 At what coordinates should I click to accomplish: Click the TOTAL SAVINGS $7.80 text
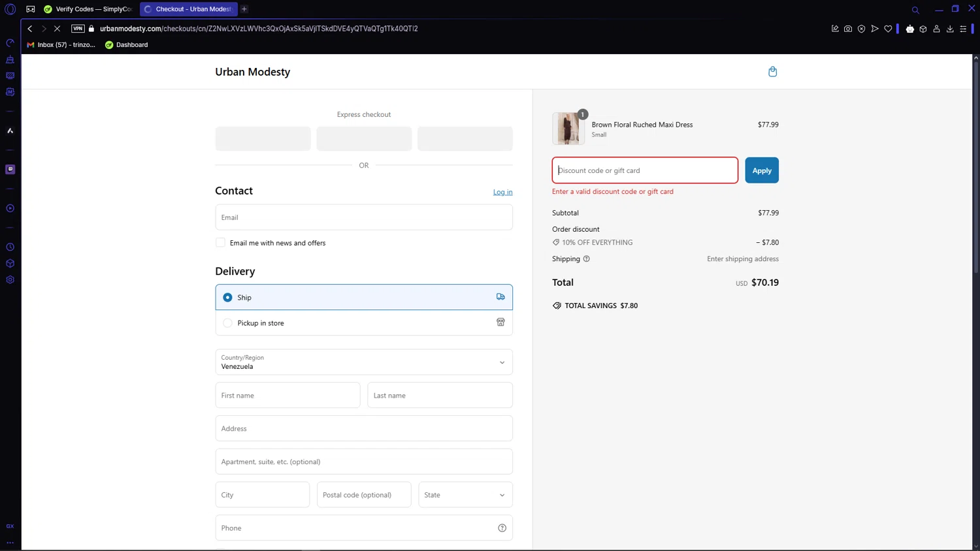pyautogui.click(x=601, y=306)
